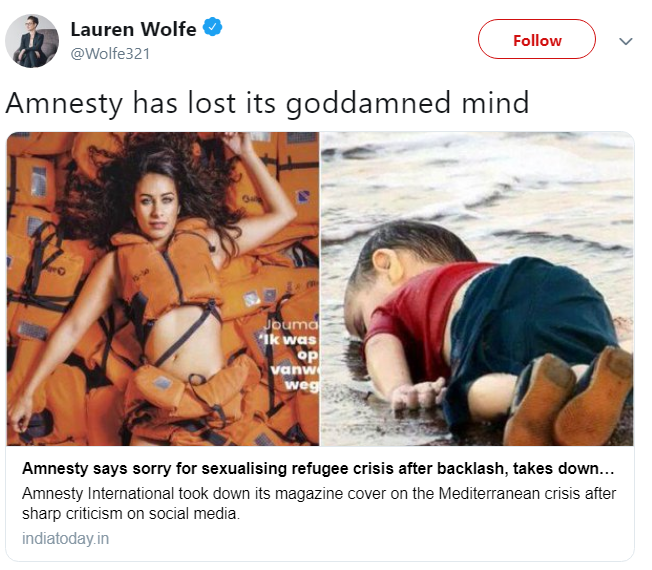Open the Lauren Wolfe display name link
The width and height of the screenshot is (652, 570).
coord(133,29)
